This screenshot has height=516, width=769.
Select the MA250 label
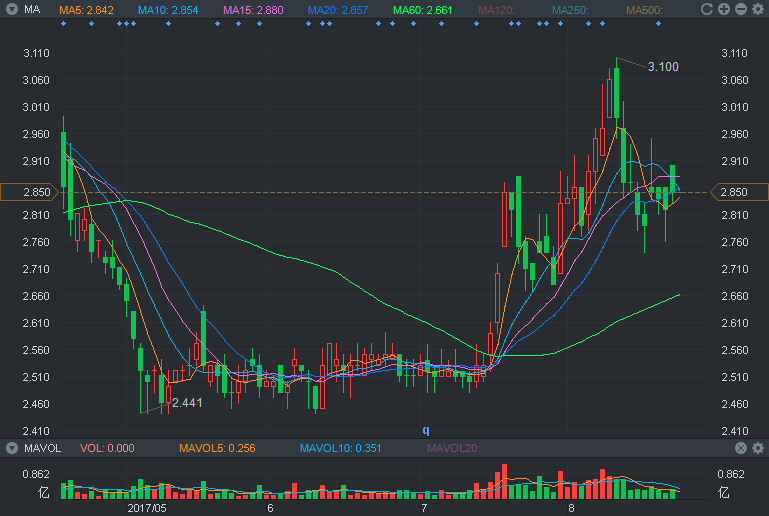[x=570, y=10]
